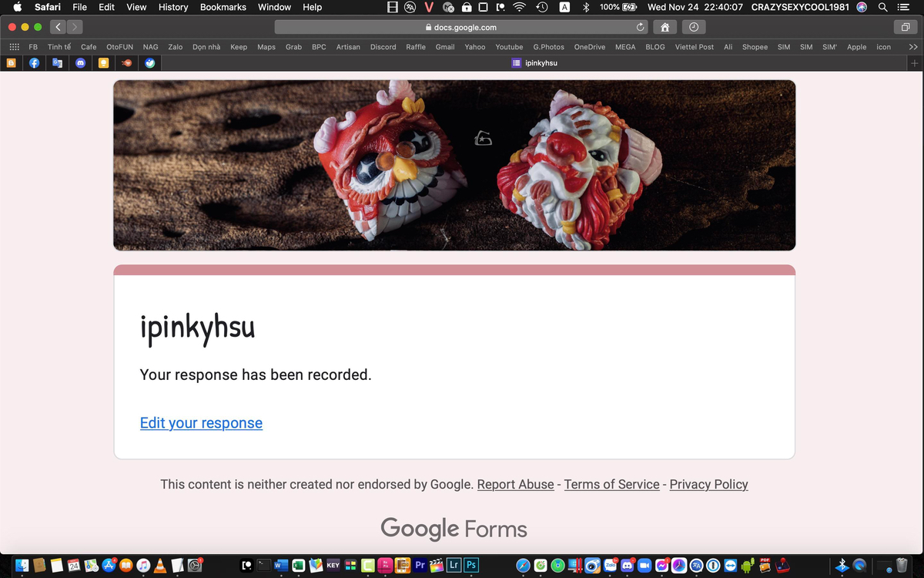Open the Discord pinned tab
Image resolution: width=924 pixels, height=578 pixels.
[81, 63]
